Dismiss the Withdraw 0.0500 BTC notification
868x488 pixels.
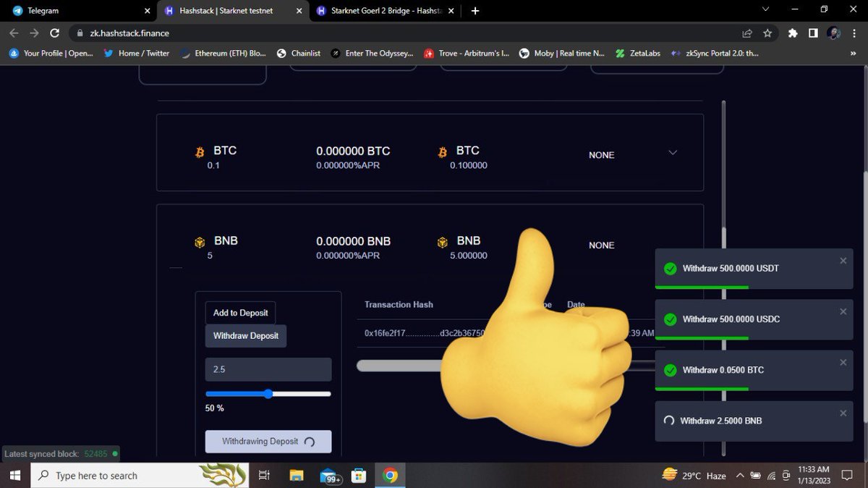pyautogui.click(x=843, y=362)
